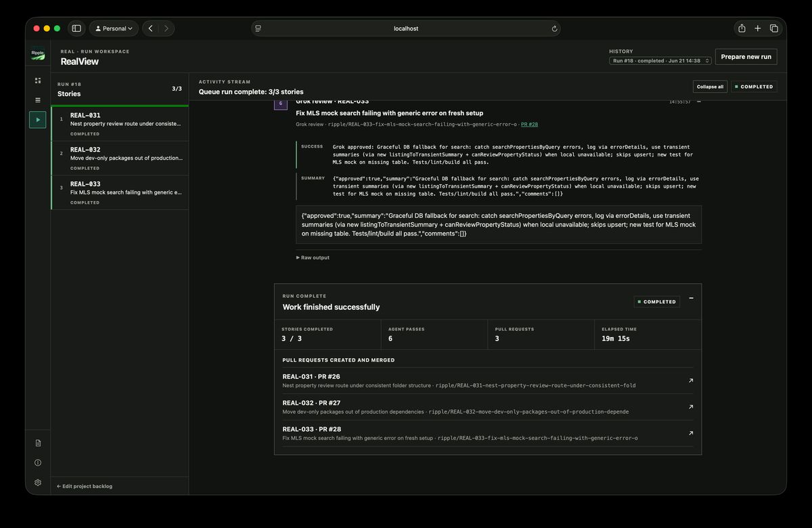
Task: Open the REAL-032 PR #27 external link arrow
Action: pos(690,407)
